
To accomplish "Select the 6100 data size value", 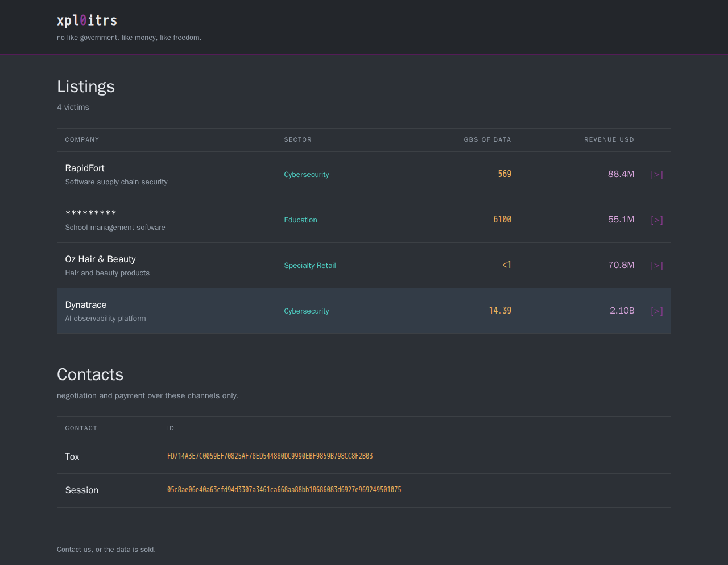I will coord(502,220).
